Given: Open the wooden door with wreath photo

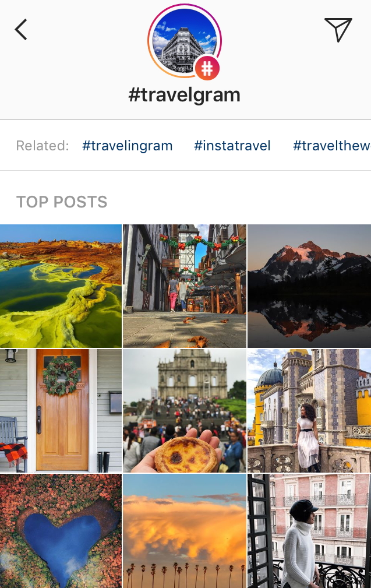Looking at the screenshot, I should click(61, 411).
